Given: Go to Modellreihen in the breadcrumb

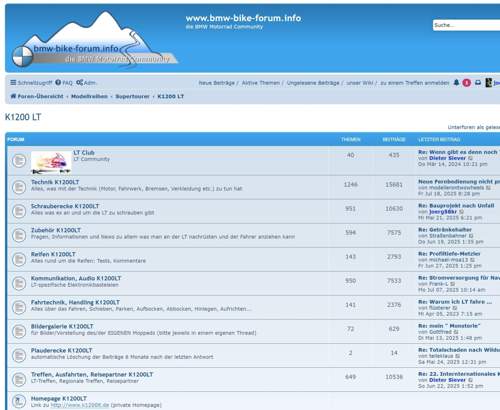Looking at the screenshot, I should tap(89, 96).
